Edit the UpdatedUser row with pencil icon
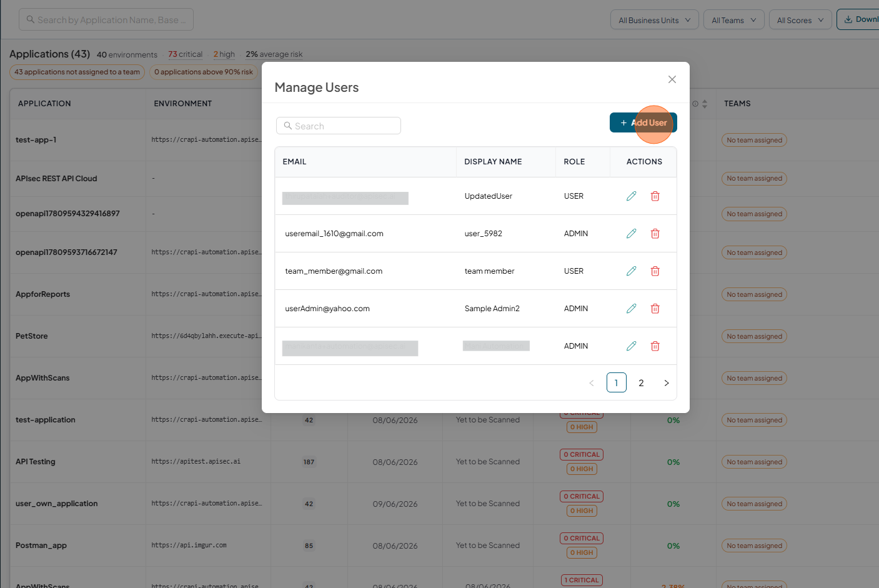The width and height of the screenshot is (879, 588). (x=632, y=196)
